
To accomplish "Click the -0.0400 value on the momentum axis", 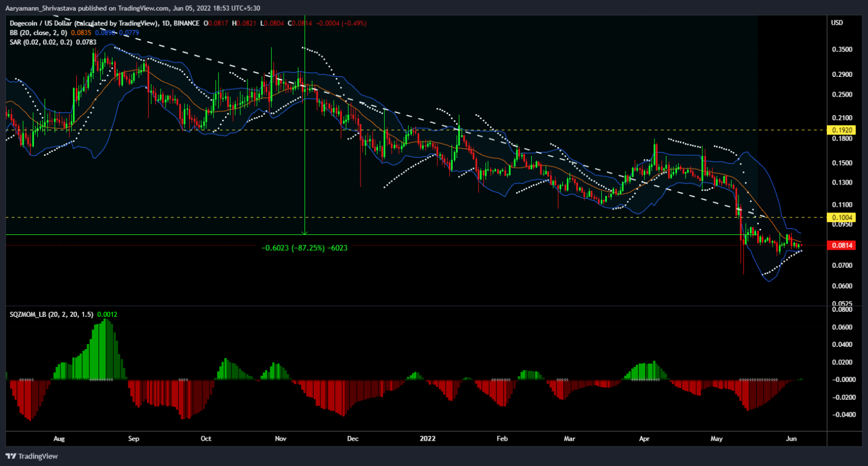I will [x=844, y=415].
